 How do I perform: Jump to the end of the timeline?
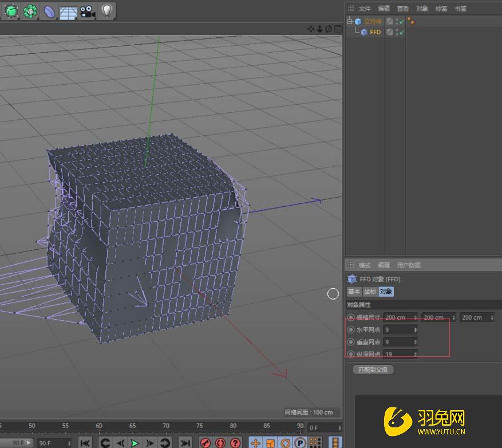(x=185, y=442)
